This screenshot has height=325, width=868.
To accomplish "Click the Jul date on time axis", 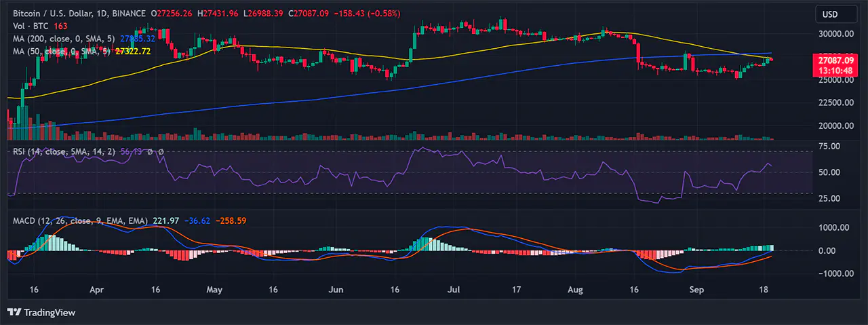I will (455, 289).
